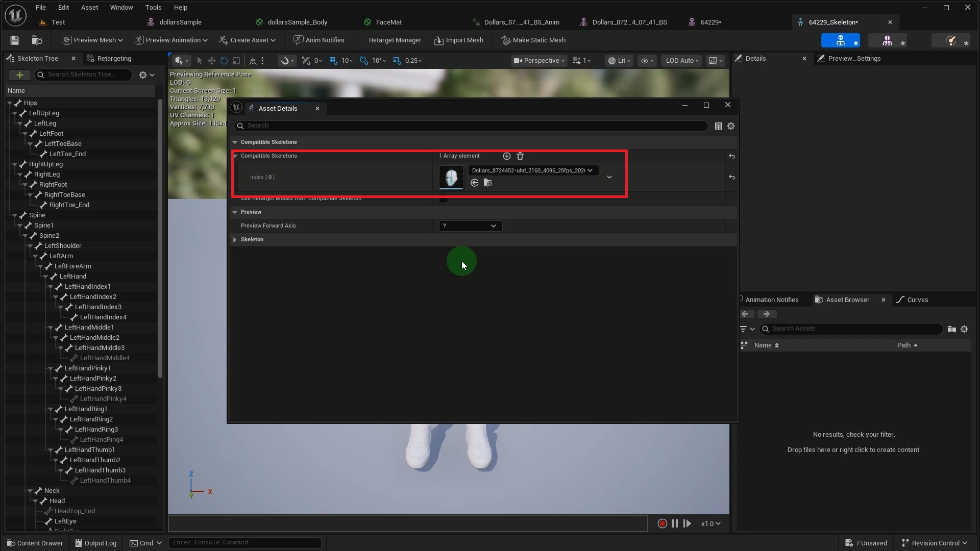Toggle Lit viewport mode
Image resolution: width=980 pixels, height=551 pixels.
[619, 61]
